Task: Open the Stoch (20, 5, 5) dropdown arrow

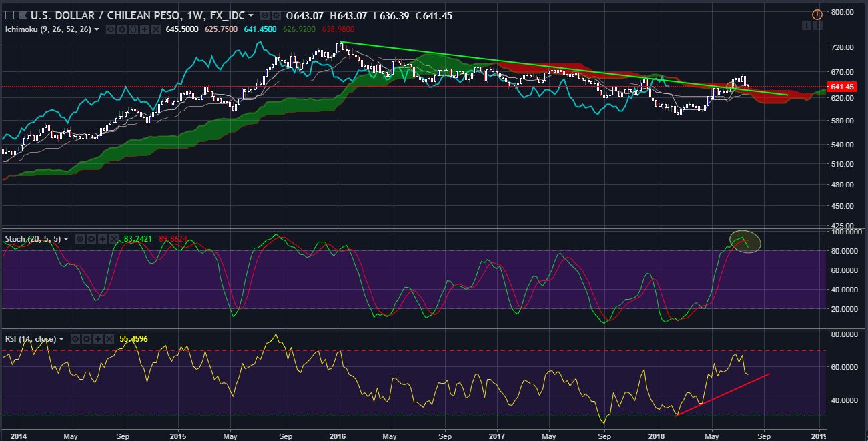Action: (66, 238)
